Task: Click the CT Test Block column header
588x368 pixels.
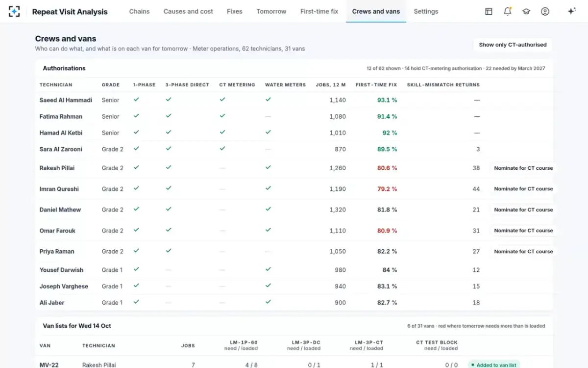Action: pos(437,345)
